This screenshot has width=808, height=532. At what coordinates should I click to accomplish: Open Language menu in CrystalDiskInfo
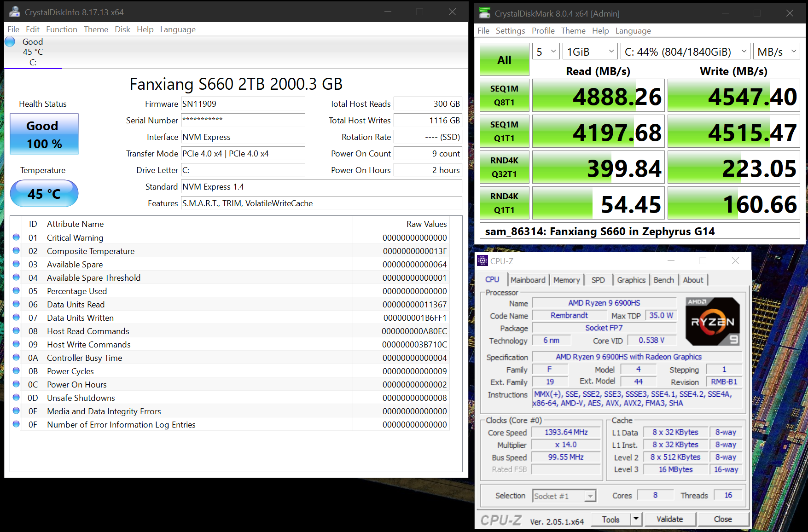coord(178,29)
